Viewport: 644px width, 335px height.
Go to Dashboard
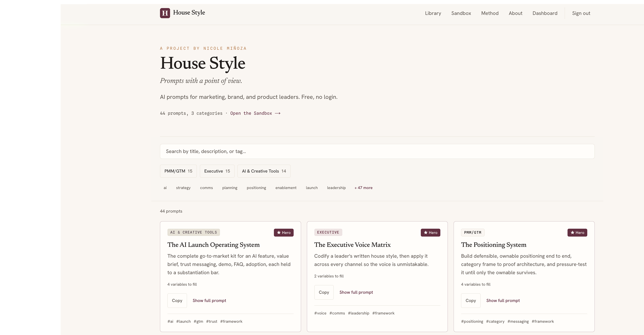click(545, 13)
